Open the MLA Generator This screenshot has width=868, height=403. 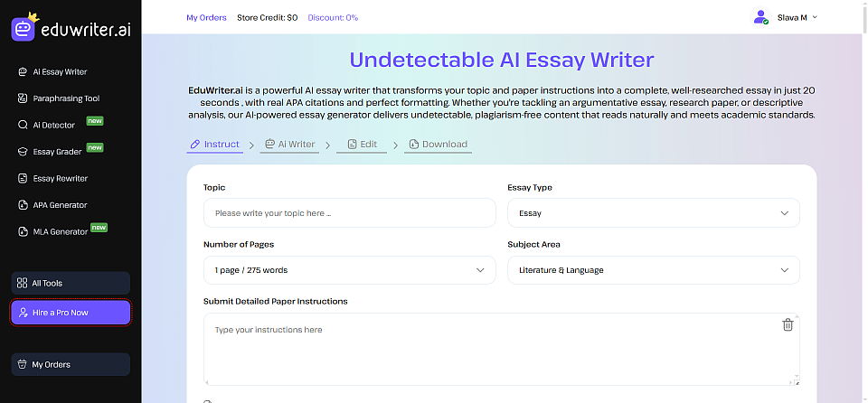[60, 232]
